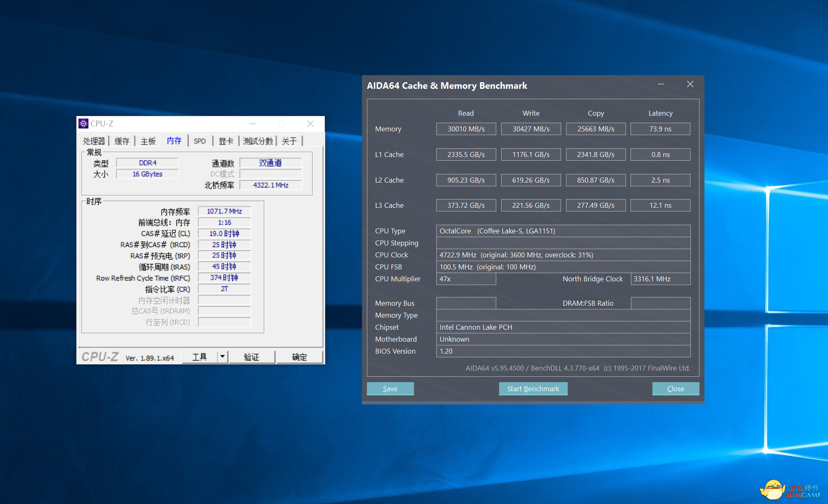This screenshot has height=504, width=828.
Task: Click the Memory Copy value 25663 MB/s
Action: [x=596, y=129]
